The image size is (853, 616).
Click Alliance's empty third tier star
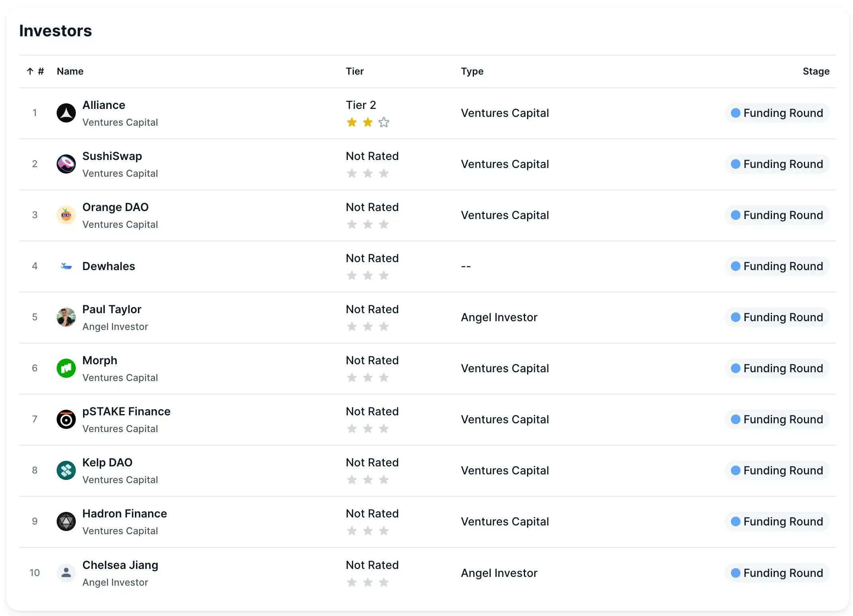tap(384, 122)
